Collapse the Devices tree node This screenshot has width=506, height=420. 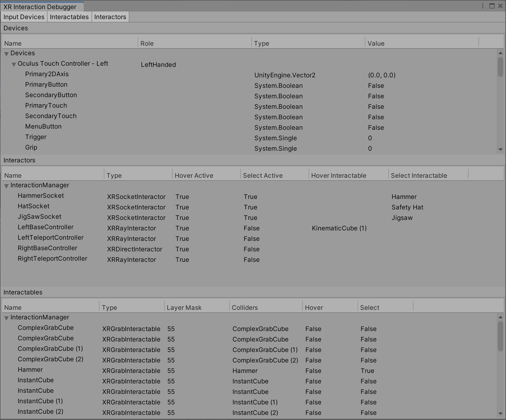(6, 54)
